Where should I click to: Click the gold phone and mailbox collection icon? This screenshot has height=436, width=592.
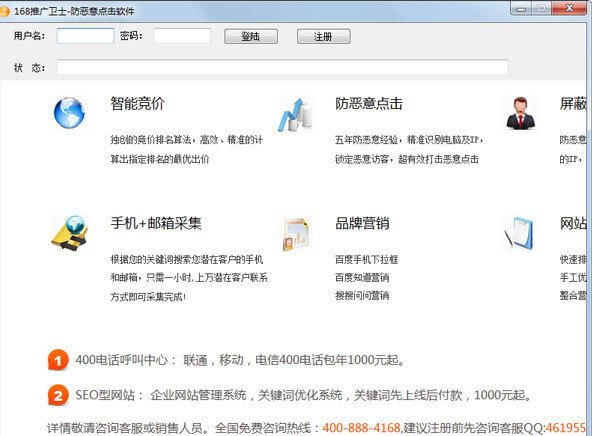tap(70, 233)
